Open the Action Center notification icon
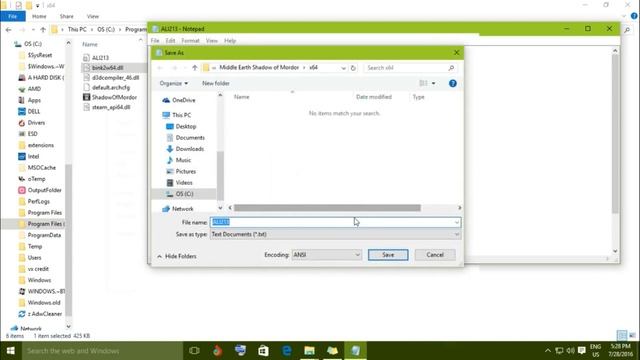 (x=582, y=351)
